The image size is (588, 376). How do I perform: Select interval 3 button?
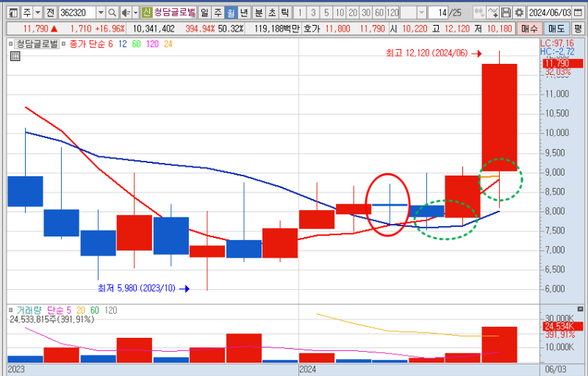313,12
